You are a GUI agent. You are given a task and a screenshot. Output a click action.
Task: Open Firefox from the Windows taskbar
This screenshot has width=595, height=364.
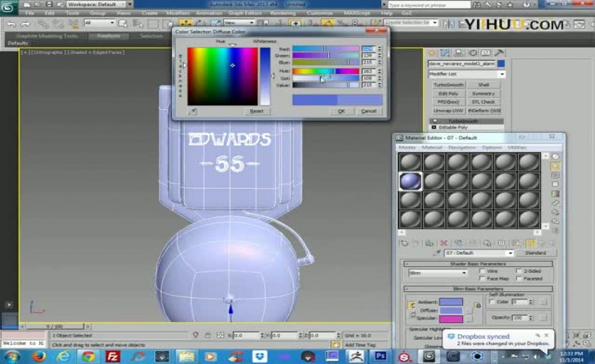(38, 357)
